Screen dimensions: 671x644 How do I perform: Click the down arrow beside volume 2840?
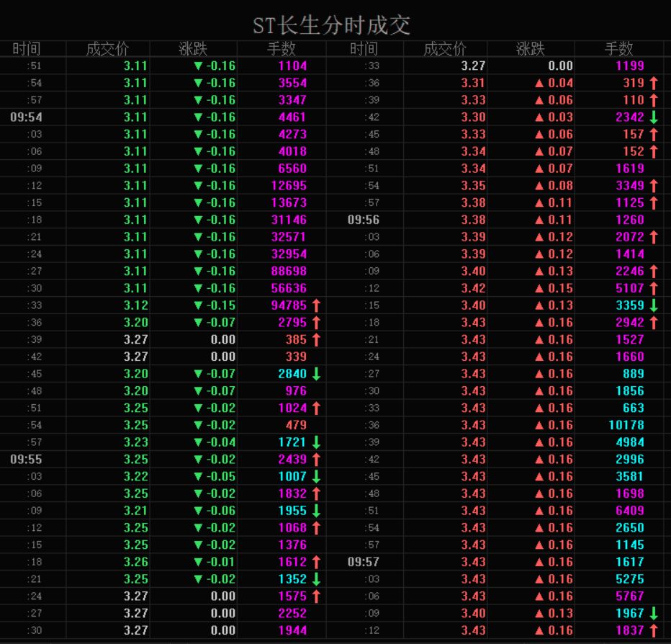pyautogui.click(x=316, y=374)
